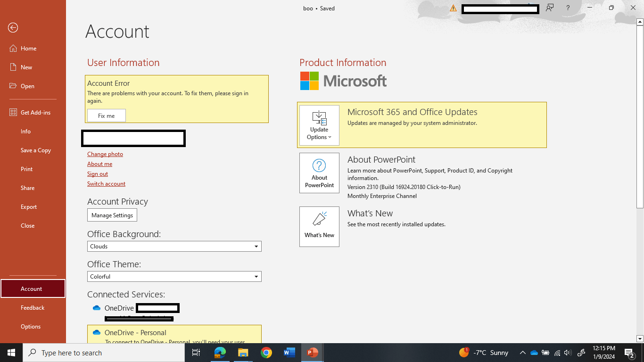644x362 pixels.
Task: Click the Get Add-ins grid icon
Action: (x=13, y=113)
